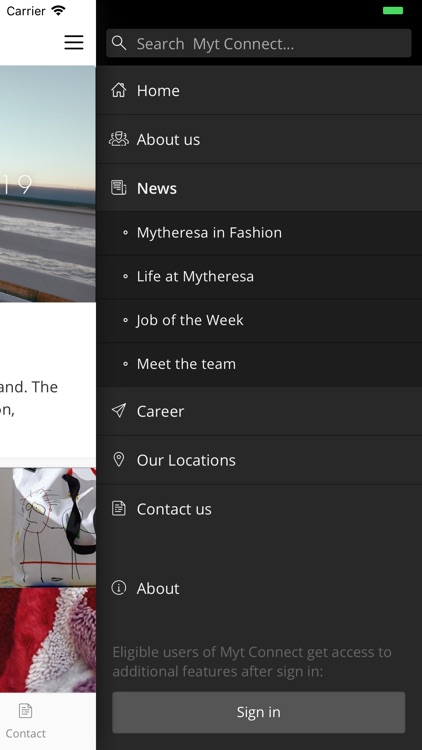The width and height of the screenshot is (422, 750).
Task: Click the Home house icon
Action: pyautogui.click(x=119, y=90)
